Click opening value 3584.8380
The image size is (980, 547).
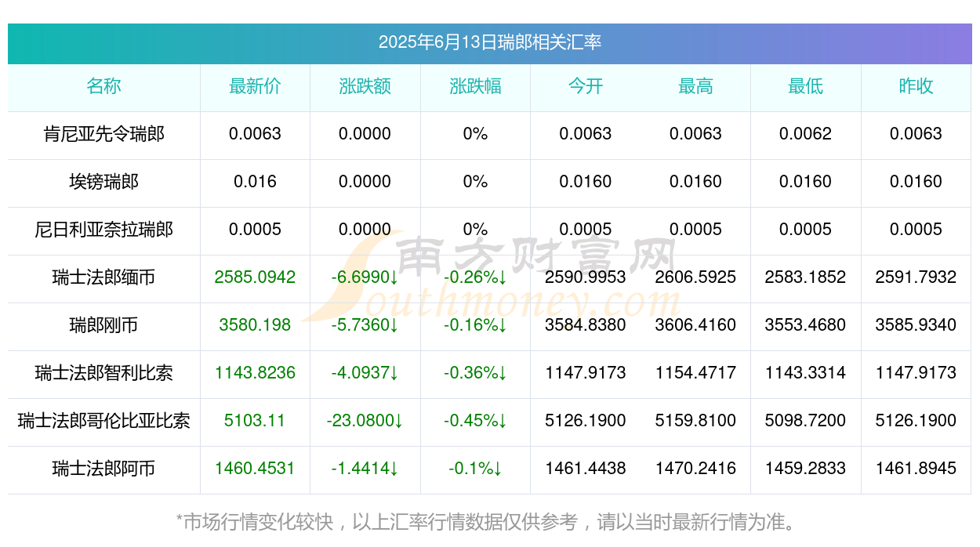click(586, 325)
